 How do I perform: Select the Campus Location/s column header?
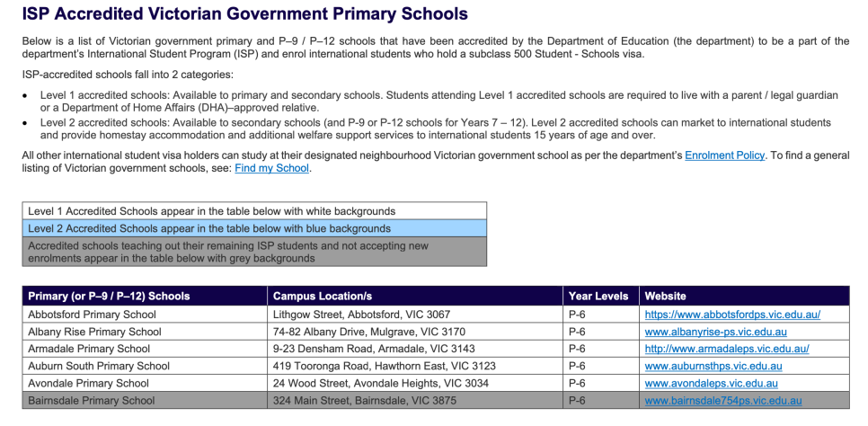tap(323, 297)
